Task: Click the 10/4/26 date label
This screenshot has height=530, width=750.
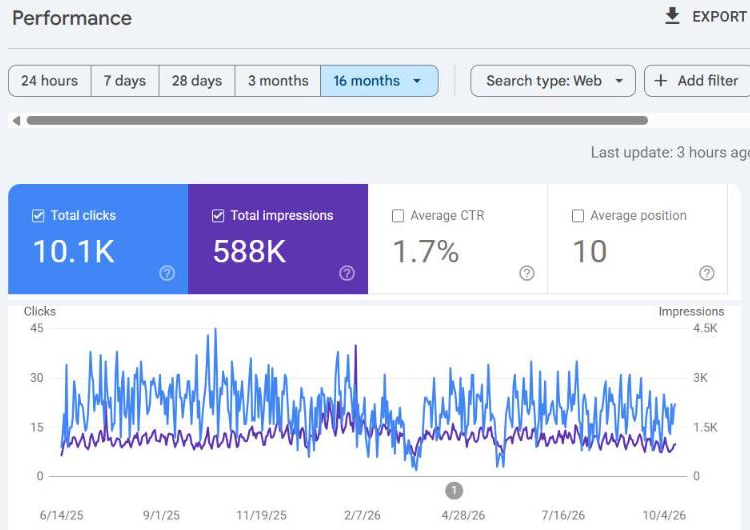Action: tap(664, 515)
